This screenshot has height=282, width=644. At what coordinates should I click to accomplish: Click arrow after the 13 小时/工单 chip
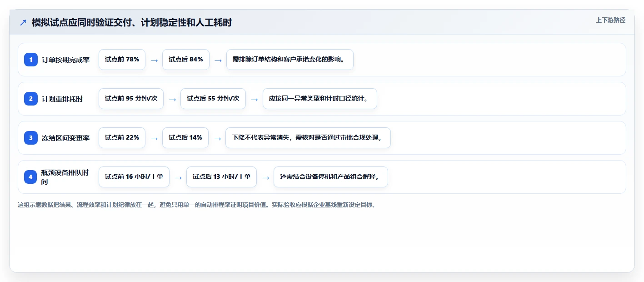265,177
